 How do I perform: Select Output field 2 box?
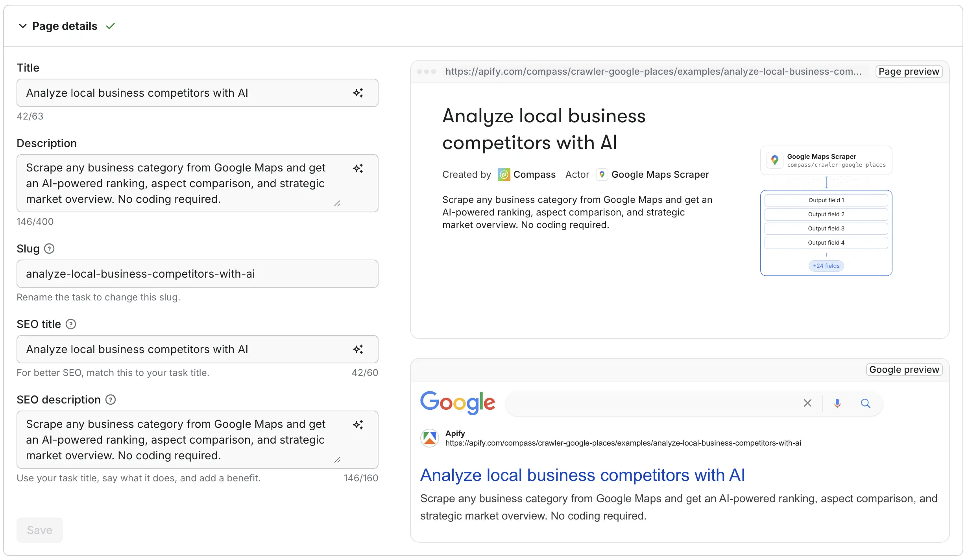pyautogui.click(x=826, y=214)
